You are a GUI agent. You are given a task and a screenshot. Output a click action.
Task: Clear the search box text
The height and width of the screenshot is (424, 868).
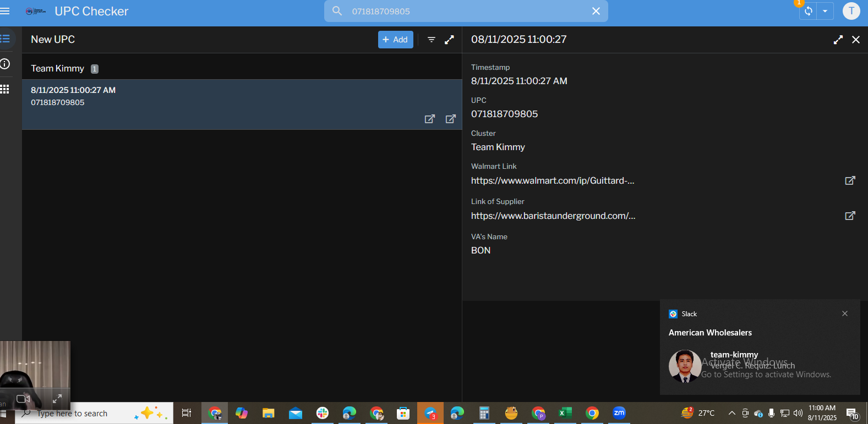(x=596, y=11)
